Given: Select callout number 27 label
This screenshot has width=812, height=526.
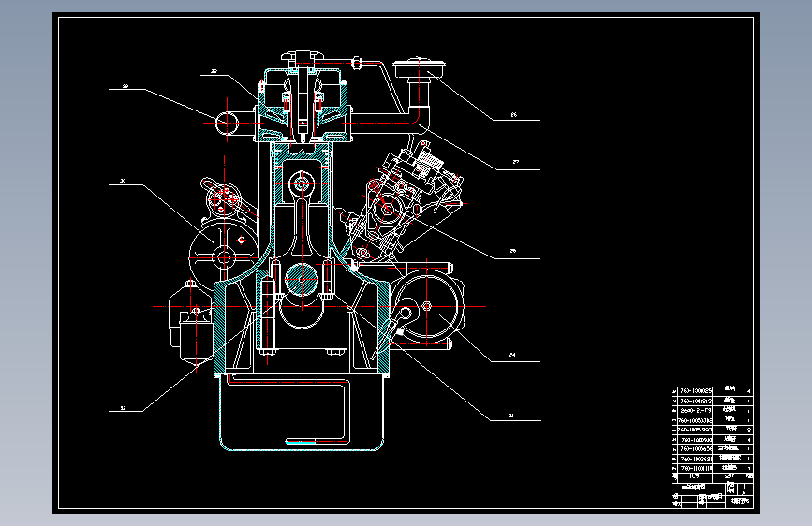Looking at the screenshot, I should click(516, 162).
